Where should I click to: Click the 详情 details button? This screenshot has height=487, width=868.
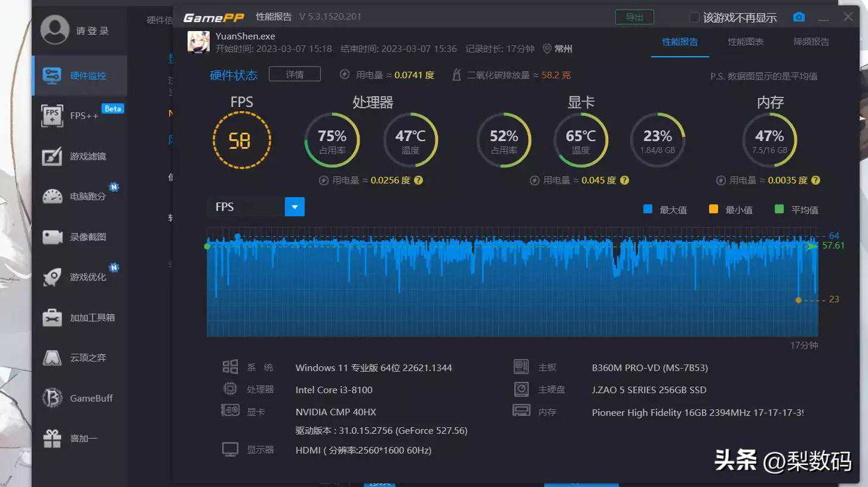tap(295, 74)
